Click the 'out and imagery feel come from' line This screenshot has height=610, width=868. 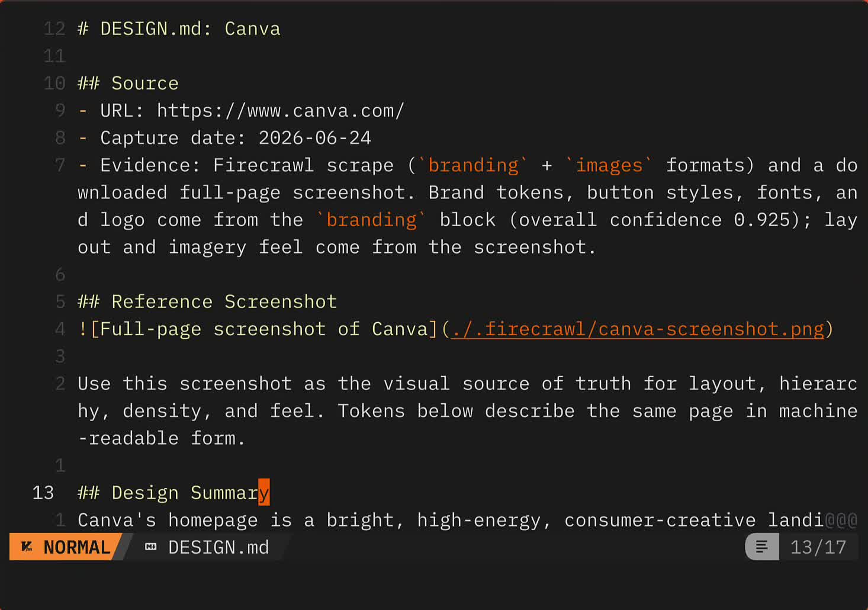coord(337,246)
